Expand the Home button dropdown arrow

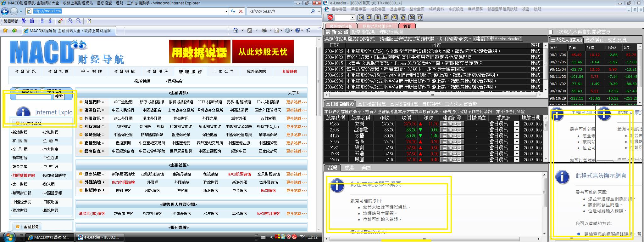[242, 31]
